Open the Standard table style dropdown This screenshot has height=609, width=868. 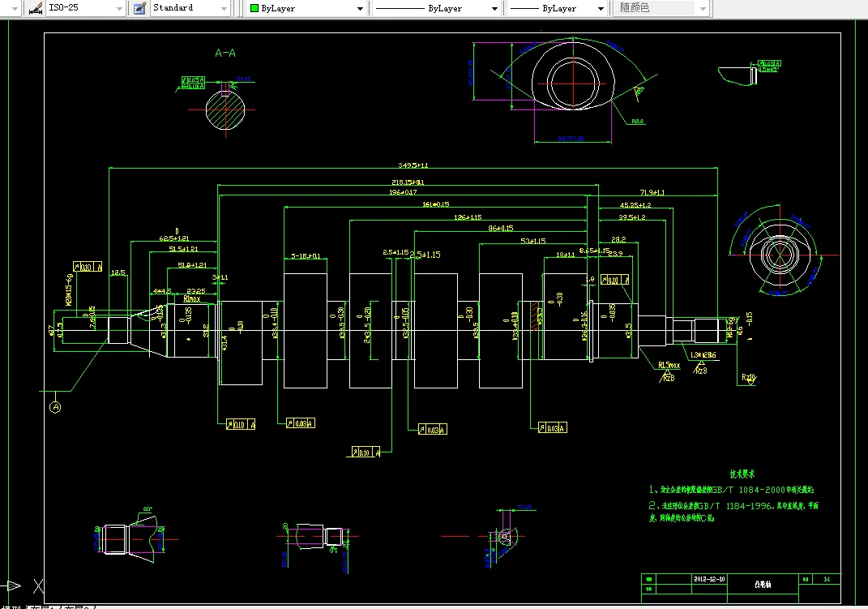224,8
